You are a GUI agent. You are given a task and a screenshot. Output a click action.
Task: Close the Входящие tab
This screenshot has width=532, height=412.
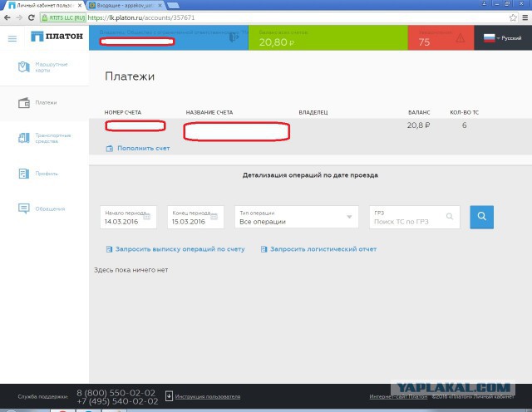click(160, 6)
